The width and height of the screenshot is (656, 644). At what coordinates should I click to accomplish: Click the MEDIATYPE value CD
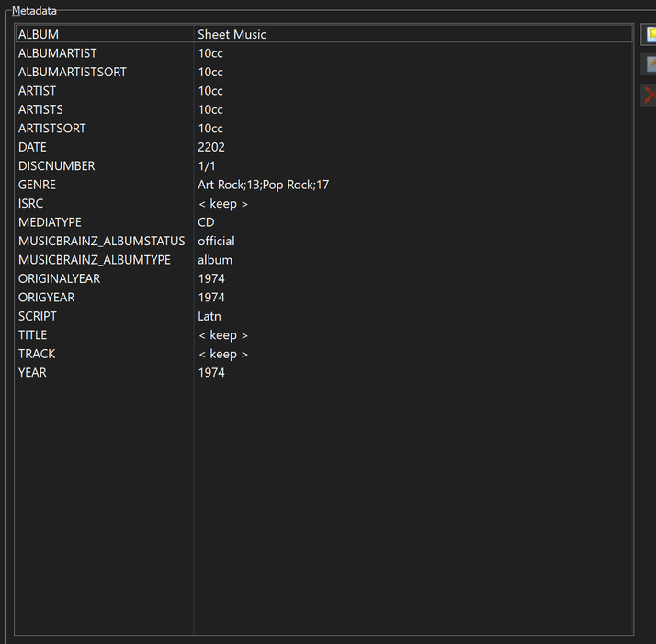click(206, 222)
